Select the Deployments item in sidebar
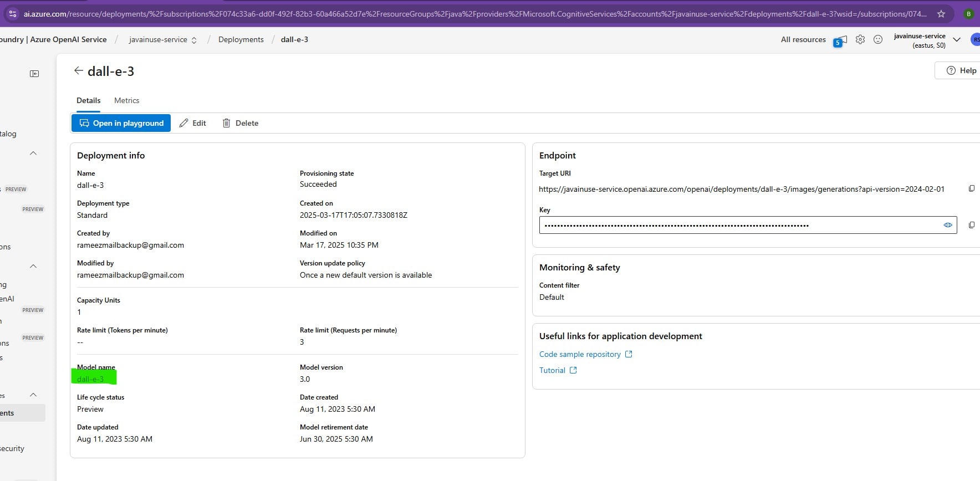The width and height of the screenshot is (980, 481). [x=23, y=413]
